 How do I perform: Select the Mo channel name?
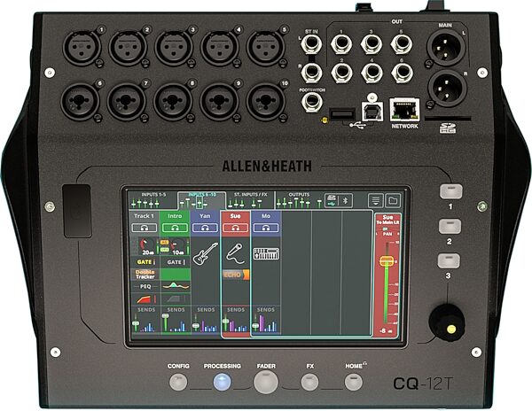click(x=266, y=216)
